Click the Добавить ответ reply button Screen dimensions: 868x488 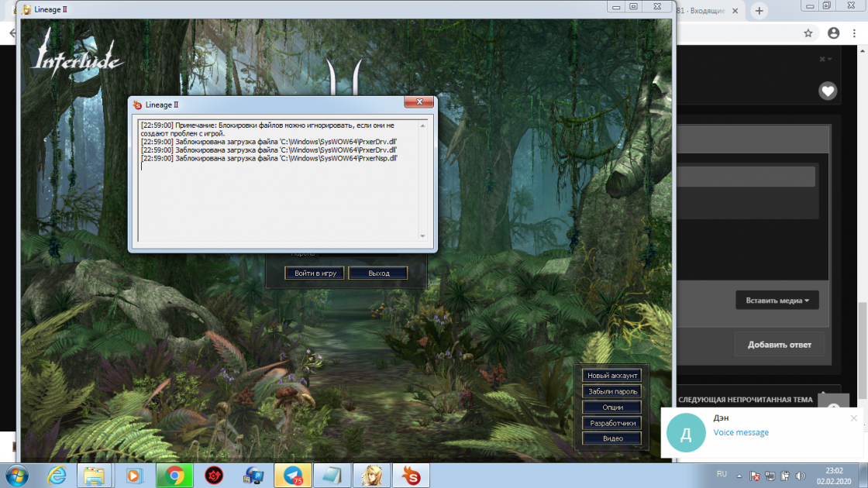[x=779, y=345]
